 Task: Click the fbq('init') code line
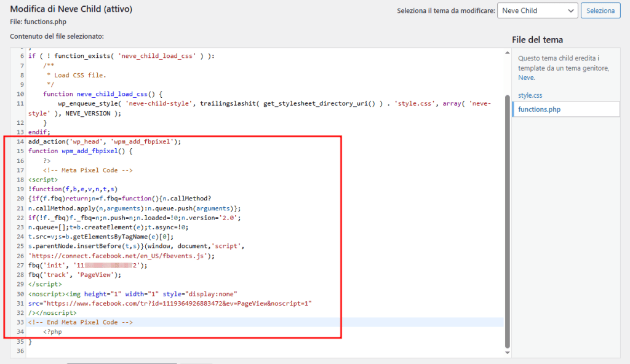coord(88,265)
